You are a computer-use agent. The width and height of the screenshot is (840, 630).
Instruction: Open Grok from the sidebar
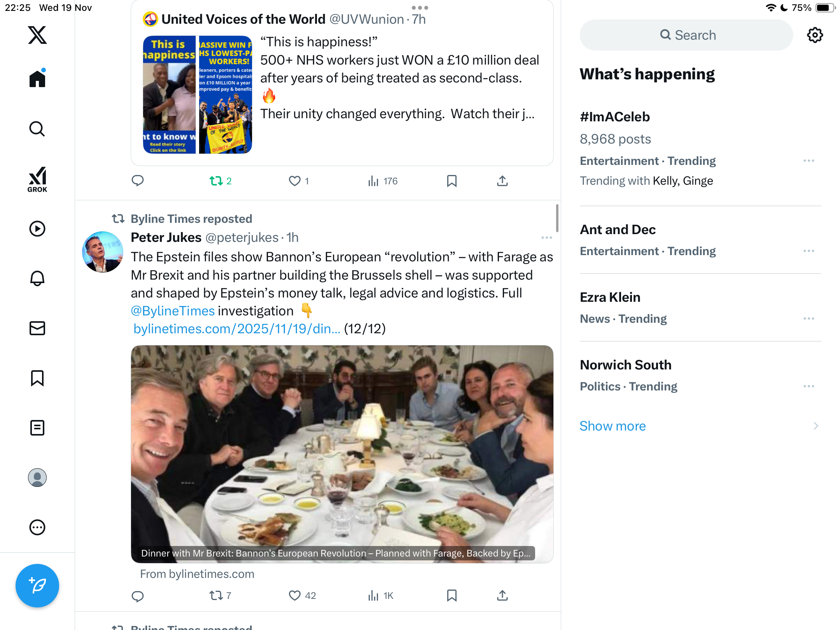pos(37,179)
